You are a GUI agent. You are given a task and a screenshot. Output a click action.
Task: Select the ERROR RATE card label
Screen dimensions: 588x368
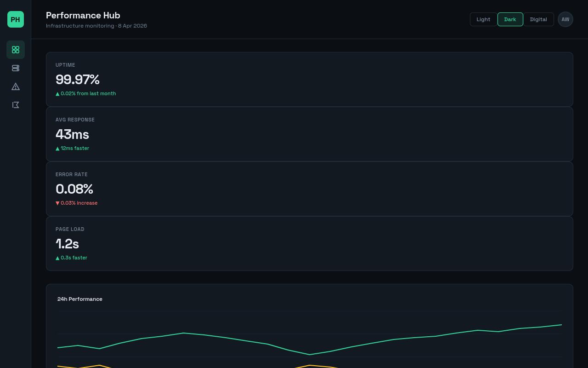tap(72, 174)
